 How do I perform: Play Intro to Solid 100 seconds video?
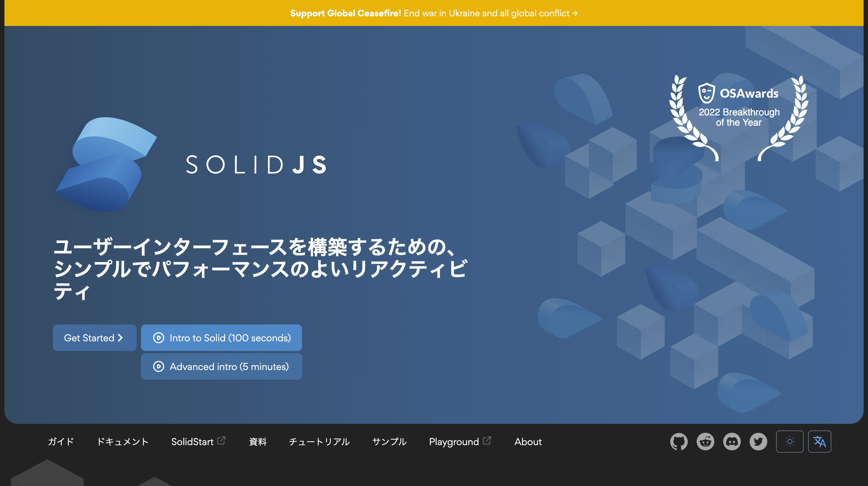pos(221,338)
